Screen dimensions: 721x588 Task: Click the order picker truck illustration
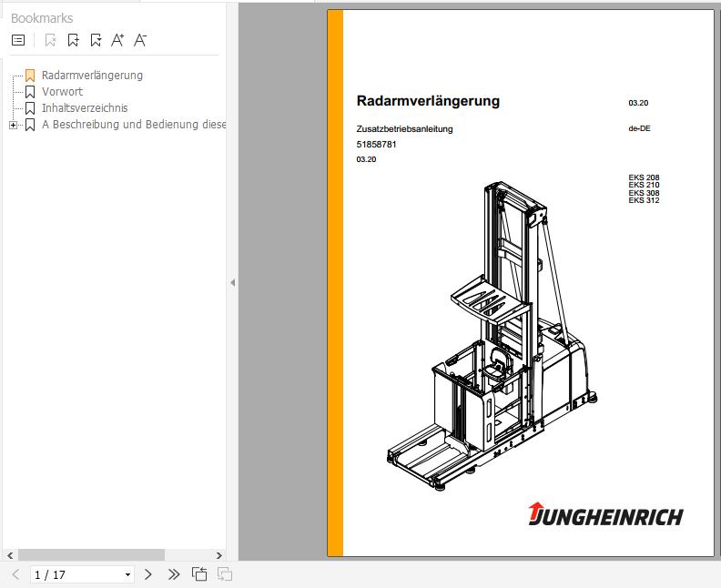pyautogui.click(x=492, y=336)
